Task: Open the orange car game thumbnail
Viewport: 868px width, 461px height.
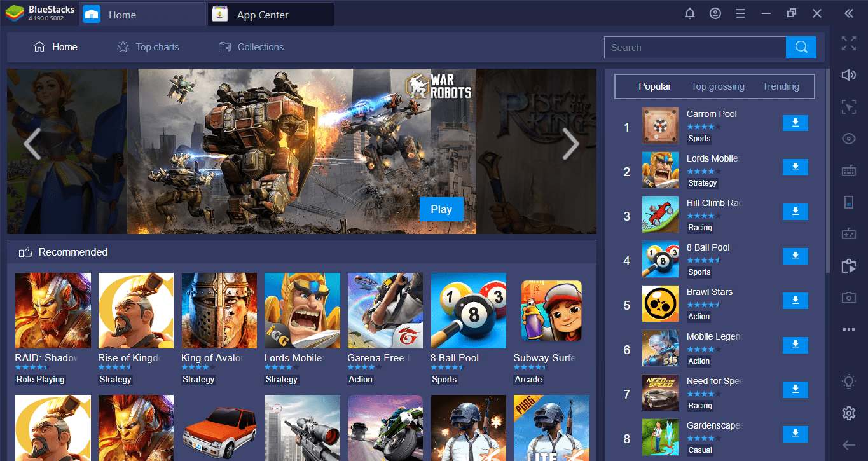Action: [219, 428]
